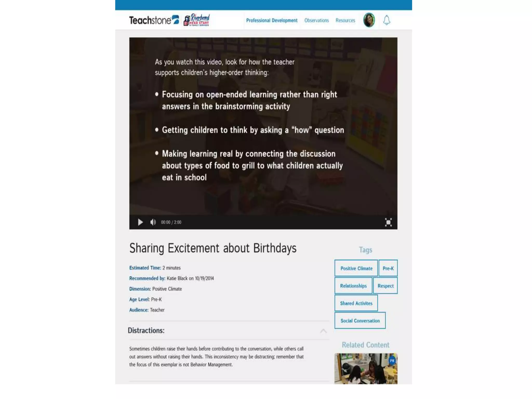532x399 pixels.
Task: Click the Respect tag
Action: pyautogui.click(x=385, y=286)
